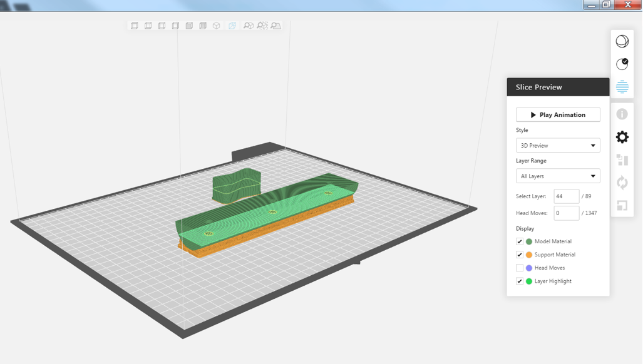
Task: Uncheck the Support Material checkbox
Action: (520, 255)
